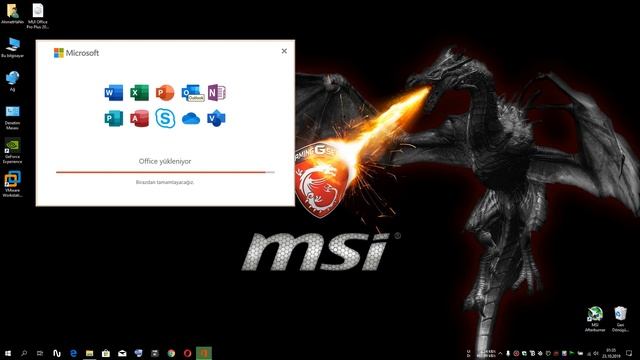Open Microsoft Store from the taskbar
Viewport: 640px width, 360px height.
(106, 353)
